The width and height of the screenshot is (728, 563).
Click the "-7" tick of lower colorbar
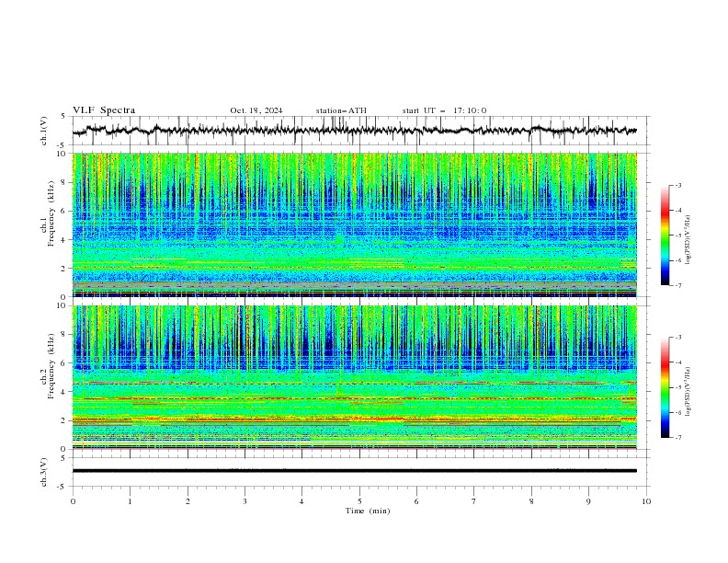click(677, 438)
